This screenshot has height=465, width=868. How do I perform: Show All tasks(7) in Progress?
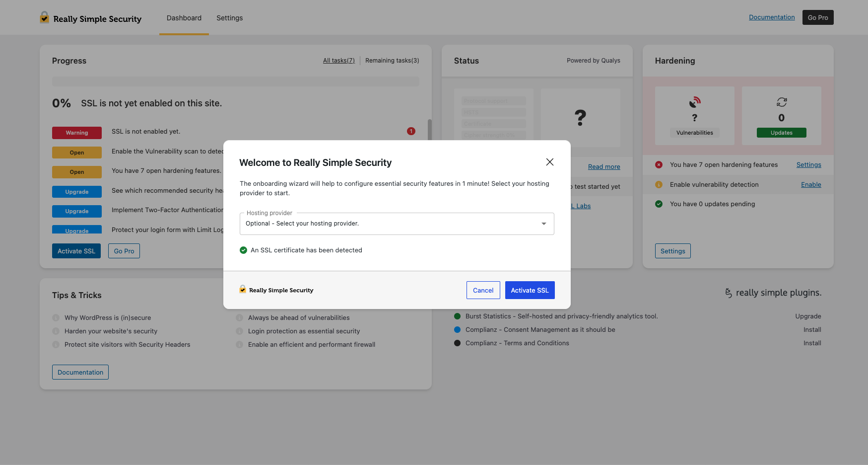coord(339,61)
